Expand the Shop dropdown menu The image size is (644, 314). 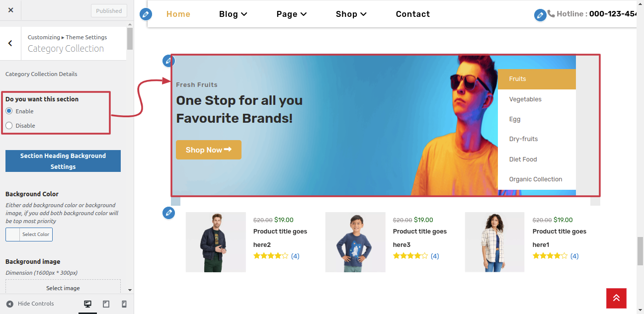pyautogui.click(x=351, y=14)
